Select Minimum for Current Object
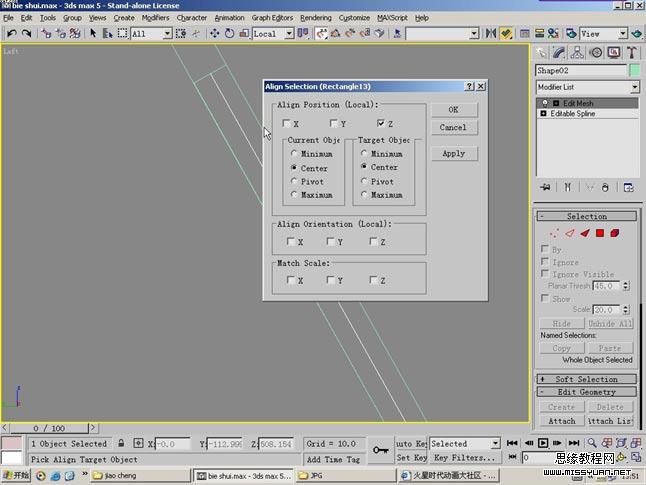 294,154
